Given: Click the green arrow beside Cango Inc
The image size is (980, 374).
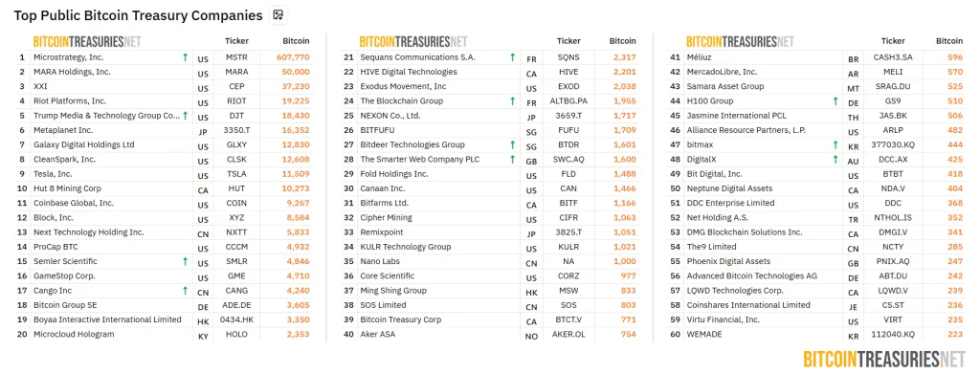Looking at the screenshot, I should [x=185, y=291].
